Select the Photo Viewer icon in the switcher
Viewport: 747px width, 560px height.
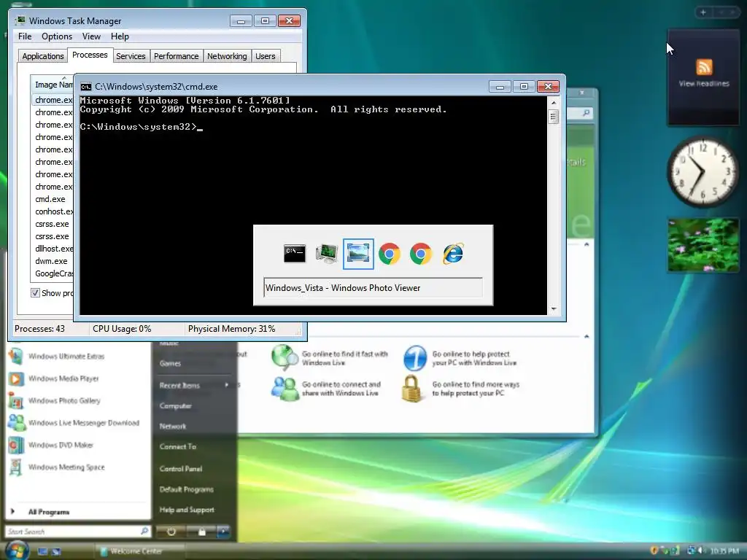358,253
